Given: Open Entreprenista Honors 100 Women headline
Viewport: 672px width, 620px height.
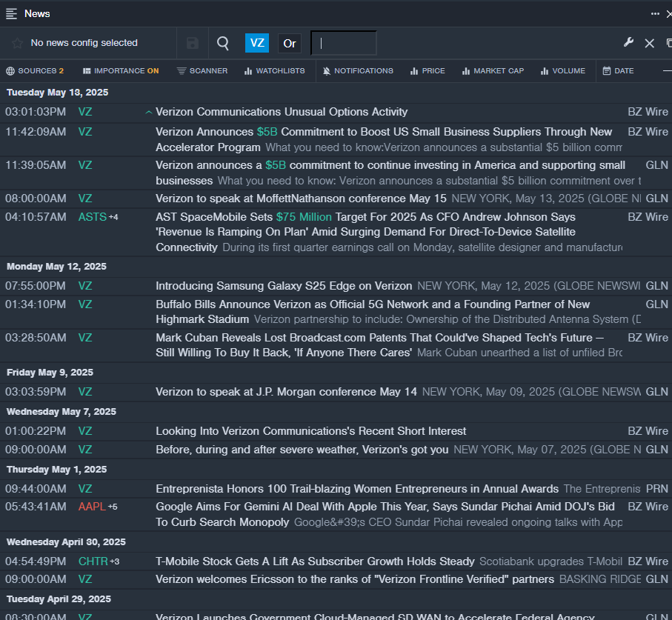Looking at the screenshot, I should [x=357, y=489].
